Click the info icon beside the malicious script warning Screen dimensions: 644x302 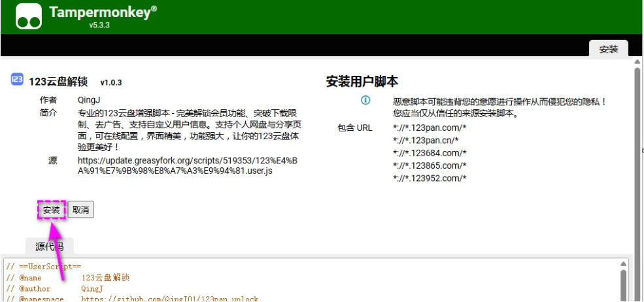tap(365, 100)
